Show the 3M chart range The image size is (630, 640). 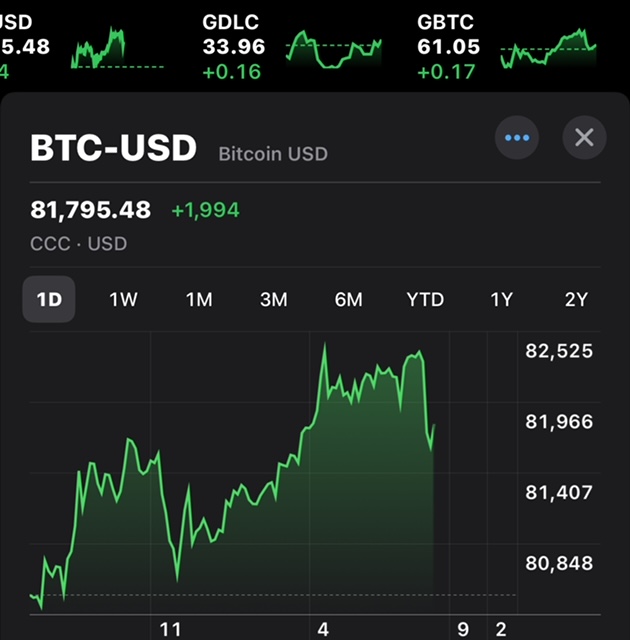click(x=273, y=299)
